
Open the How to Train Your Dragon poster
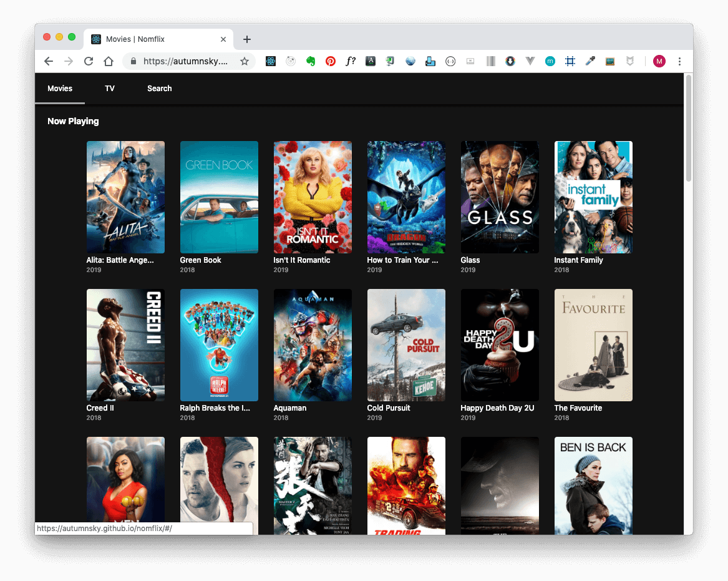406,197
